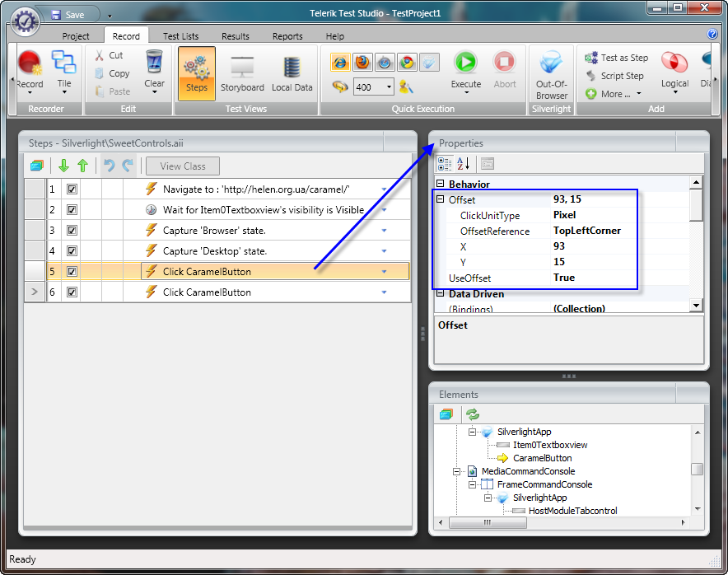Collapse the Behavior property category
728x575 pixels.
tap(440, 184)
